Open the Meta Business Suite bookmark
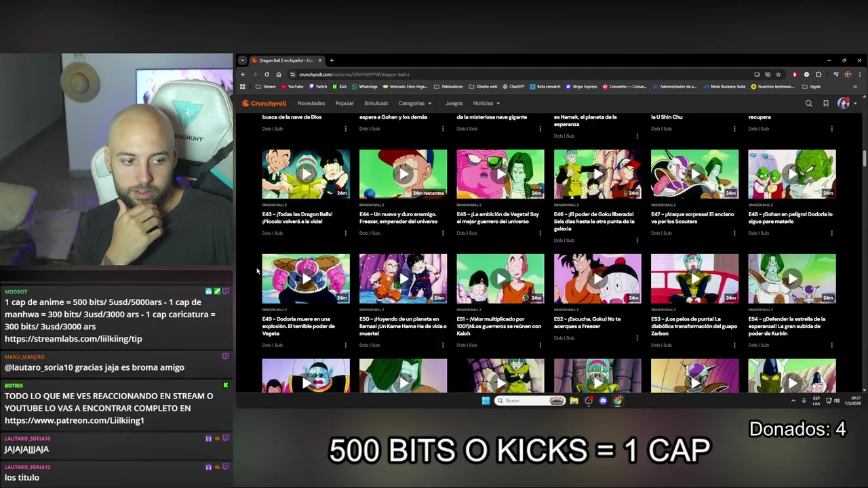868x488 pixels. [x=724, y=87]
